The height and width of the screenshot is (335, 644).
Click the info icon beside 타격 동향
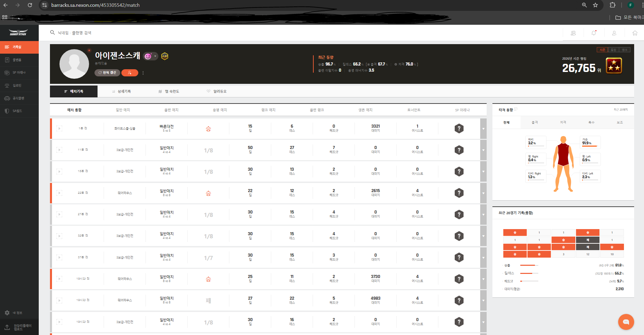pyautogui.click(x=516, y=109)
